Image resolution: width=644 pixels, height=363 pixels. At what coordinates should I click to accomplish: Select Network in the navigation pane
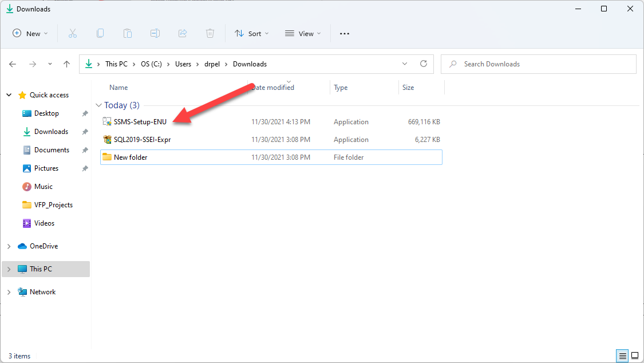tap(42, 292)
